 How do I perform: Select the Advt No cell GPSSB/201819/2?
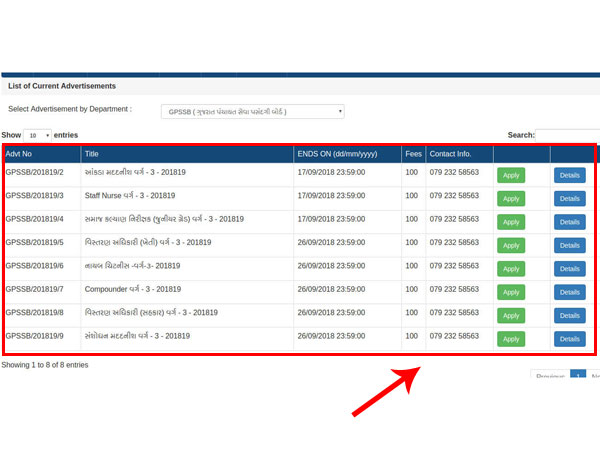(34, 172)
